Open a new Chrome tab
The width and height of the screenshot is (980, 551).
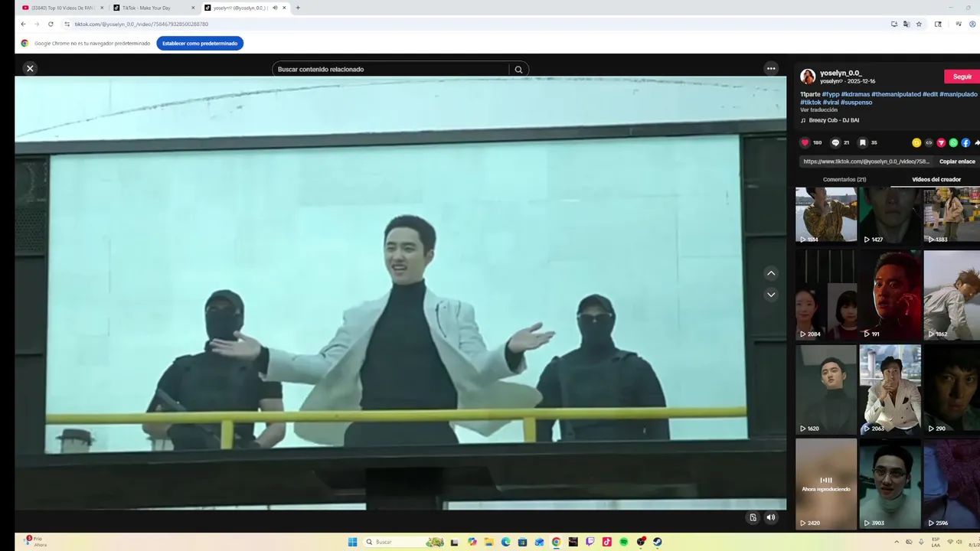tap(298, 8)
